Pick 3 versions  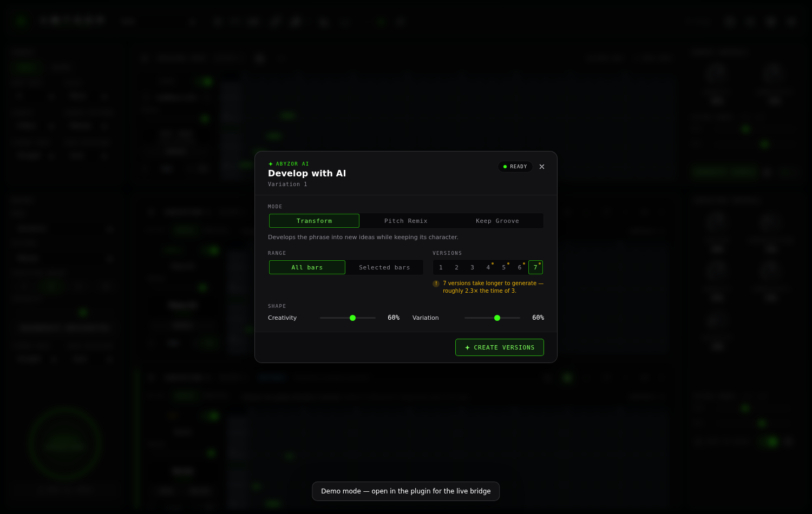[473, 267]
